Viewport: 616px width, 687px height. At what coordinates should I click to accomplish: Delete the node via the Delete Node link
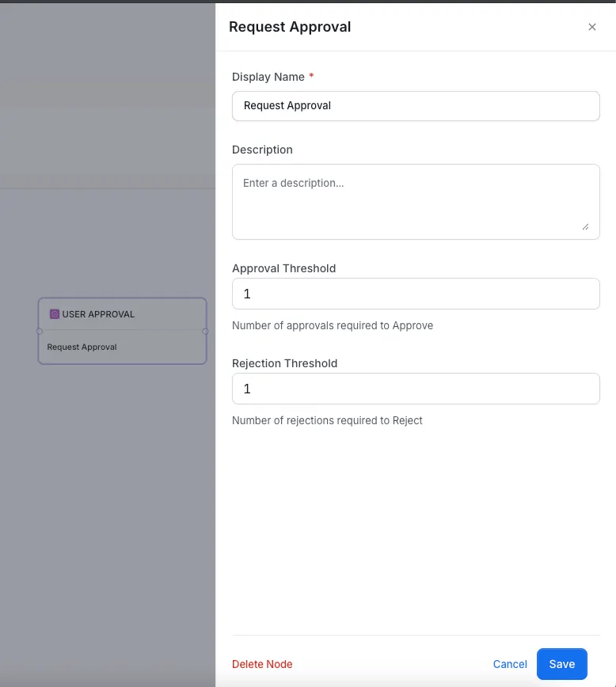pos(262,664)
